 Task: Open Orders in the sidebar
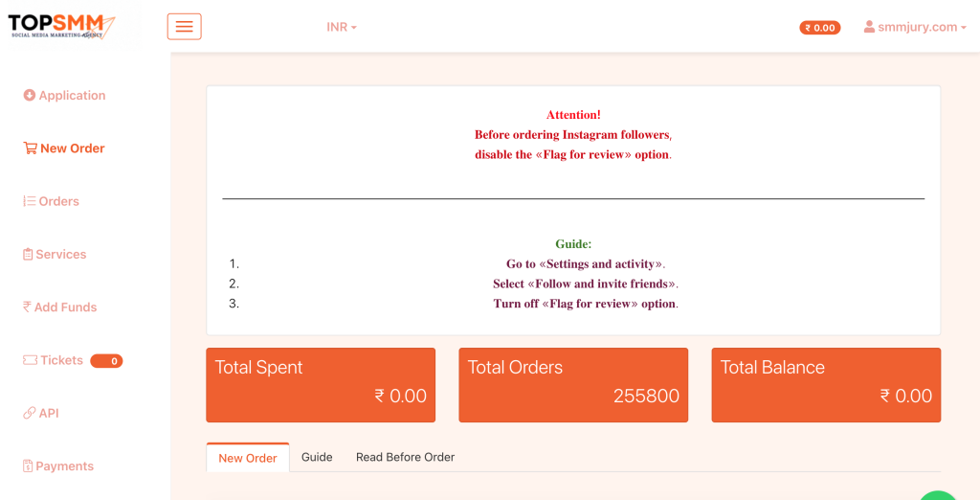click(x=52, y=201)
